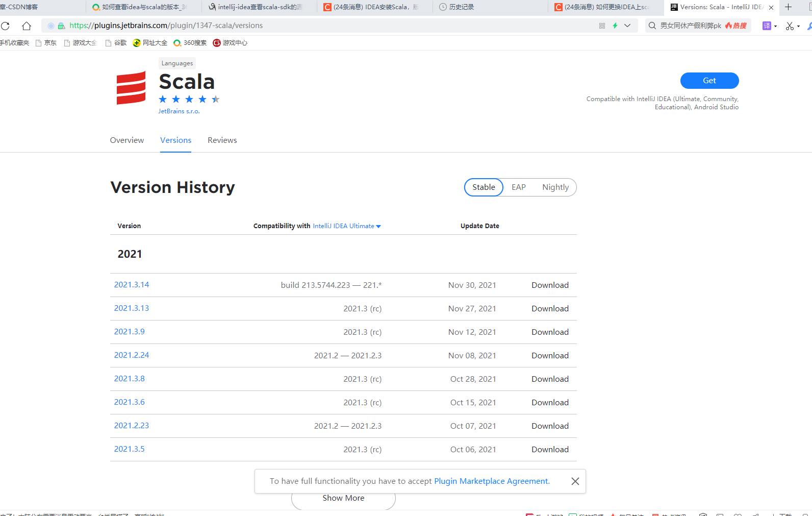Select the Stable channel toggle
The height and width of the screenshot is (516, 812).
click(484, 187)
